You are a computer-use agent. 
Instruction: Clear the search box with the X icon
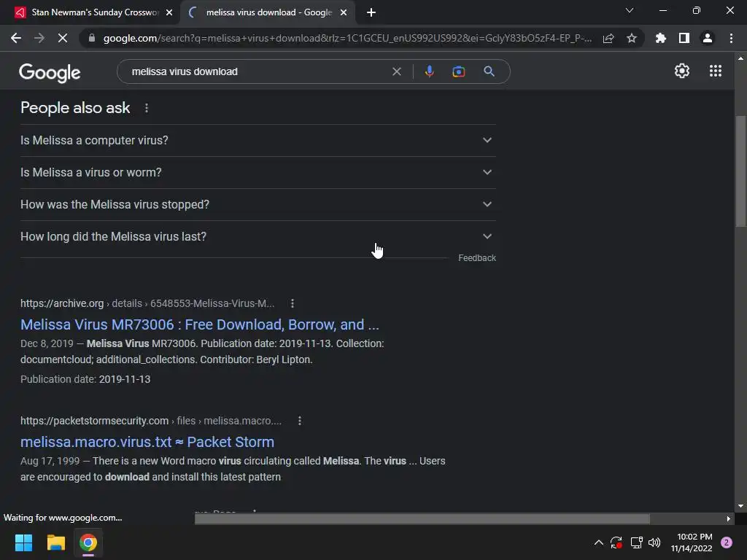396,71
